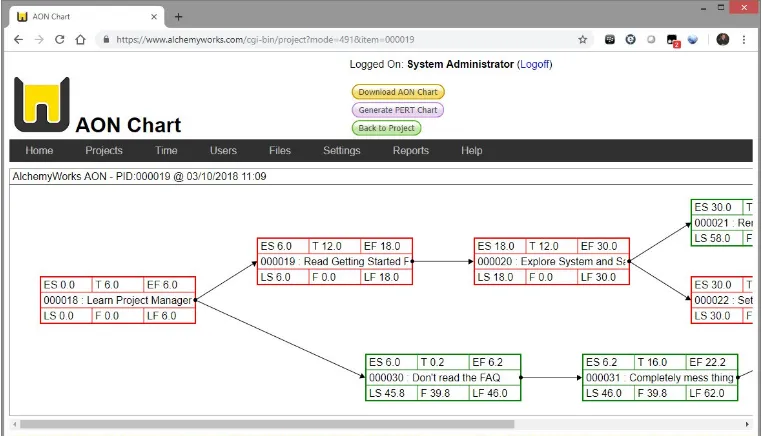The width and height of the screenshot is (762, 436).
Task: Click Download AON Chart button
Action: (398, 92)
